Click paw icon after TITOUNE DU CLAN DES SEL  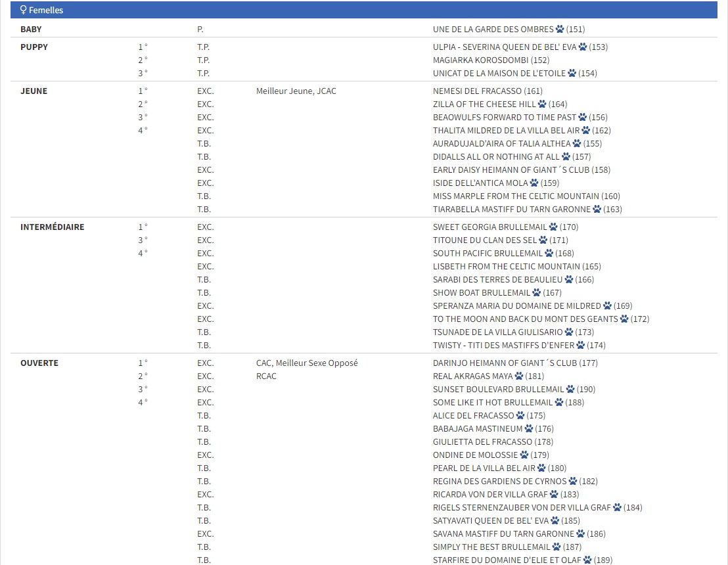(x=543, y=240)
